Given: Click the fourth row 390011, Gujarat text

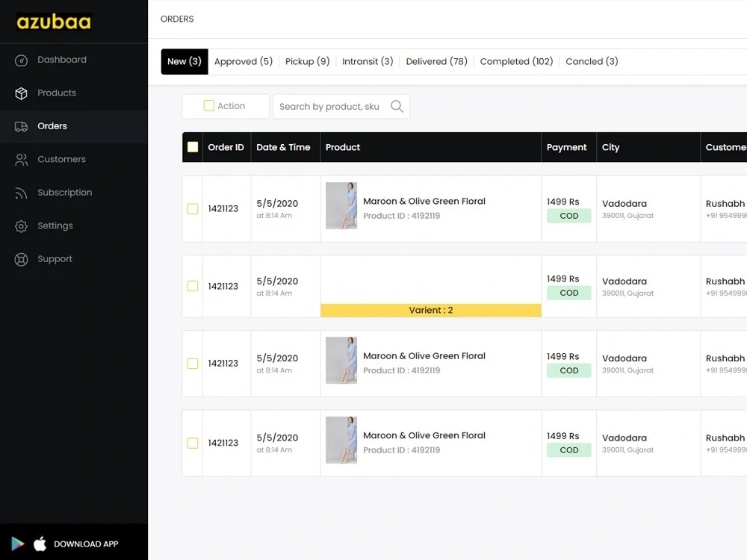Looking at the screenshot, I should tap(627, 450).
